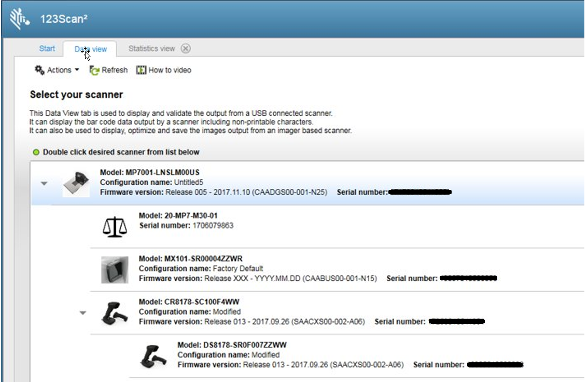Open the Actions dropdown menu

59,70
